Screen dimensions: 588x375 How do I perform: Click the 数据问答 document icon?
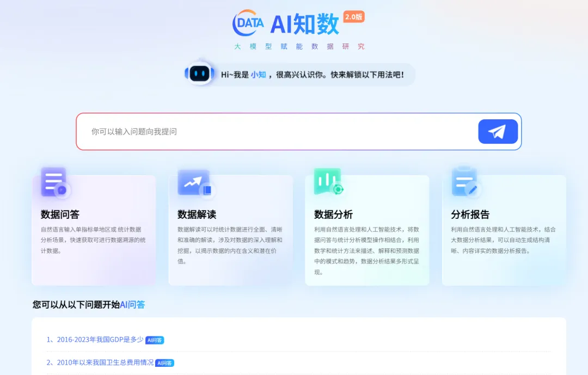pyautogui.click(x=55, y=182)
